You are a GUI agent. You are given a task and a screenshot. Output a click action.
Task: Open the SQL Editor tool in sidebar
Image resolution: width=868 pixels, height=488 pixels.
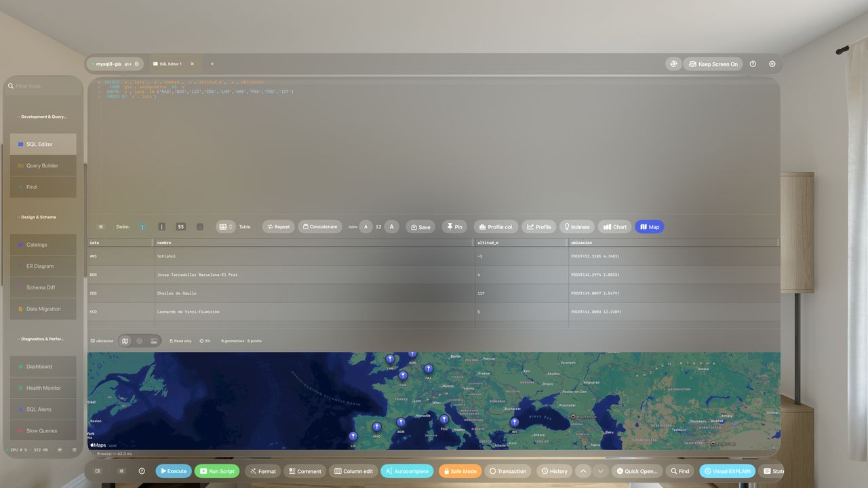pos(43,144)
